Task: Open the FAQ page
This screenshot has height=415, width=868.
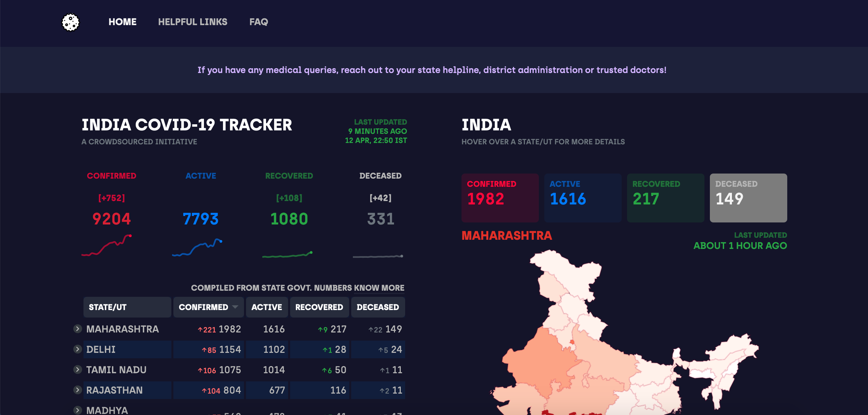Action: pyautogui.click(x=259, y=22)
